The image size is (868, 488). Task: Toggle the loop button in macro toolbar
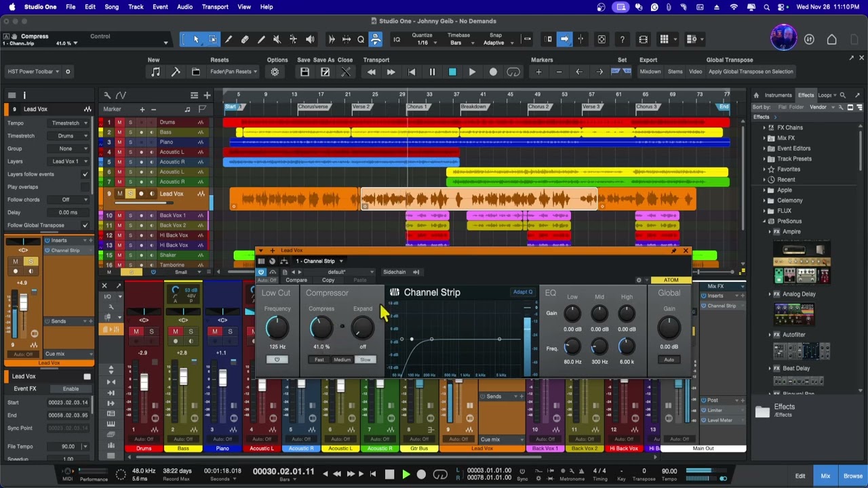click(513, 72)
